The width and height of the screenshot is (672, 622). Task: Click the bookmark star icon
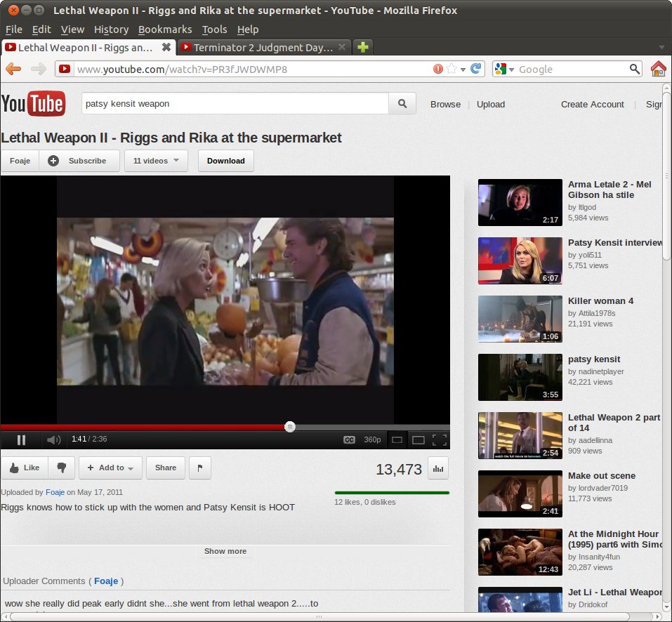point(451,69)
